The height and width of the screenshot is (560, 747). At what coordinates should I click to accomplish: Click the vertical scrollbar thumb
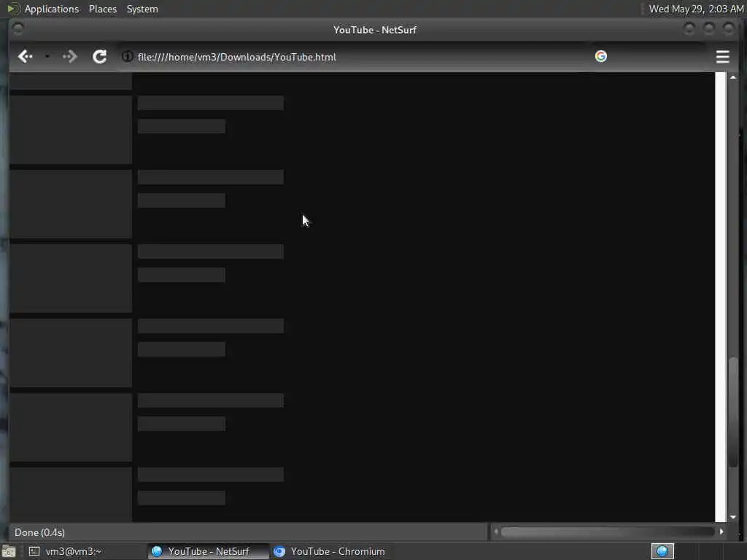tap(733, 412)
